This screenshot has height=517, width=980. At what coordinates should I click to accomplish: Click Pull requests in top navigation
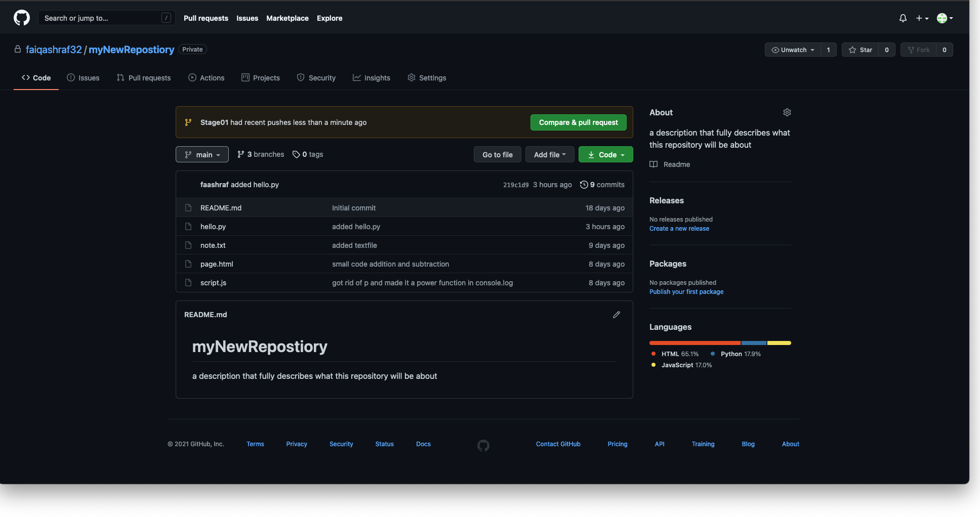coord(206,18)
